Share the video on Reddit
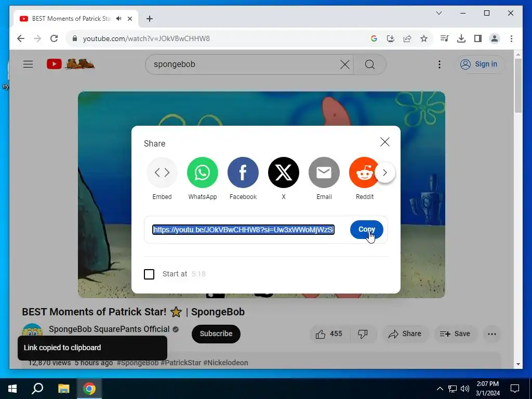 [363, 172]
